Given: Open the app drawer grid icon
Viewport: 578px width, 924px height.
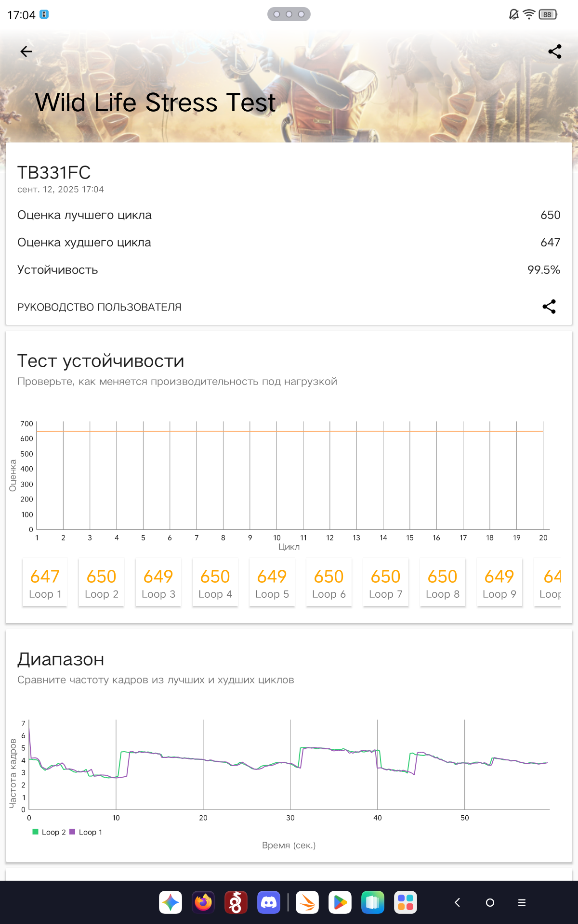Looking at the screenshot, I should coord(406,902).
